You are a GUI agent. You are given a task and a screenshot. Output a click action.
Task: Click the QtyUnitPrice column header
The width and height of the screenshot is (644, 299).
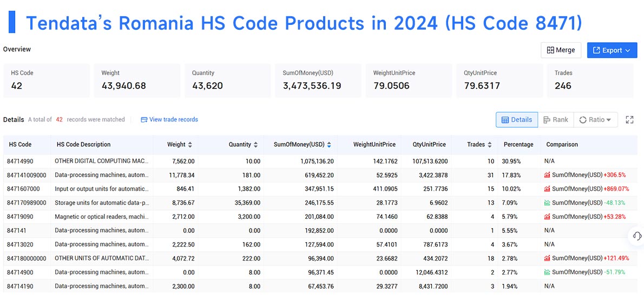click(429, 145)
